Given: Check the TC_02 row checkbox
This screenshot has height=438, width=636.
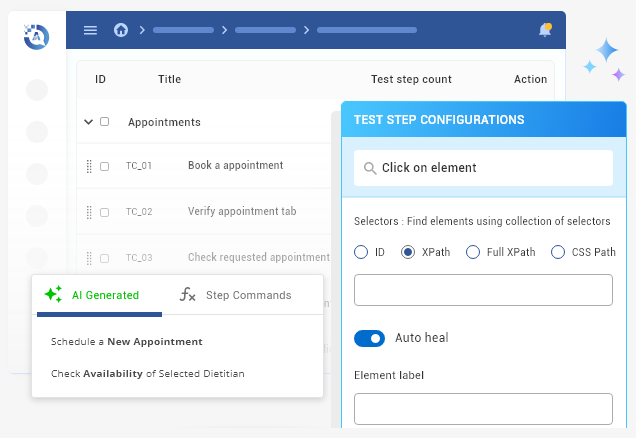Looking at the screenshot, I should [104, 212].
